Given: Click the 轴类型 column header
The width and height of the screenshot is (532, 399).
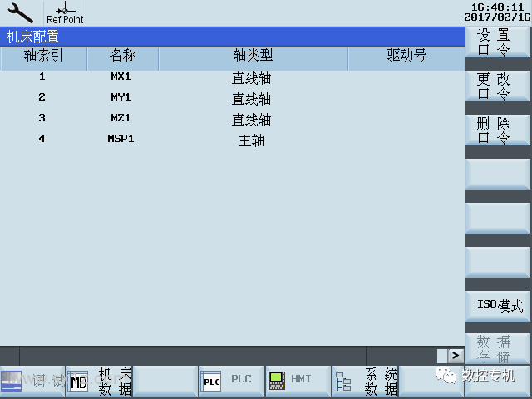Looking at the screenshot, I should [253, 58].
